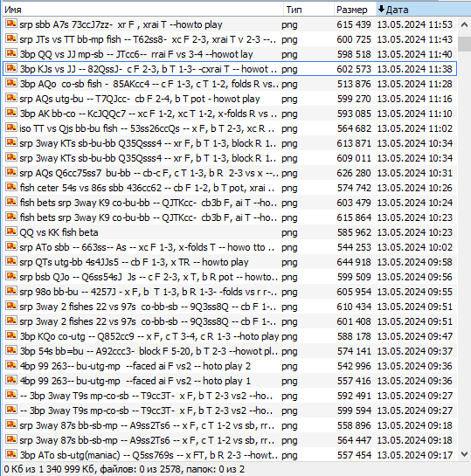Click the date '13.05.2024 09:55'
The image size is (471, 476).
tap(415, 292)
